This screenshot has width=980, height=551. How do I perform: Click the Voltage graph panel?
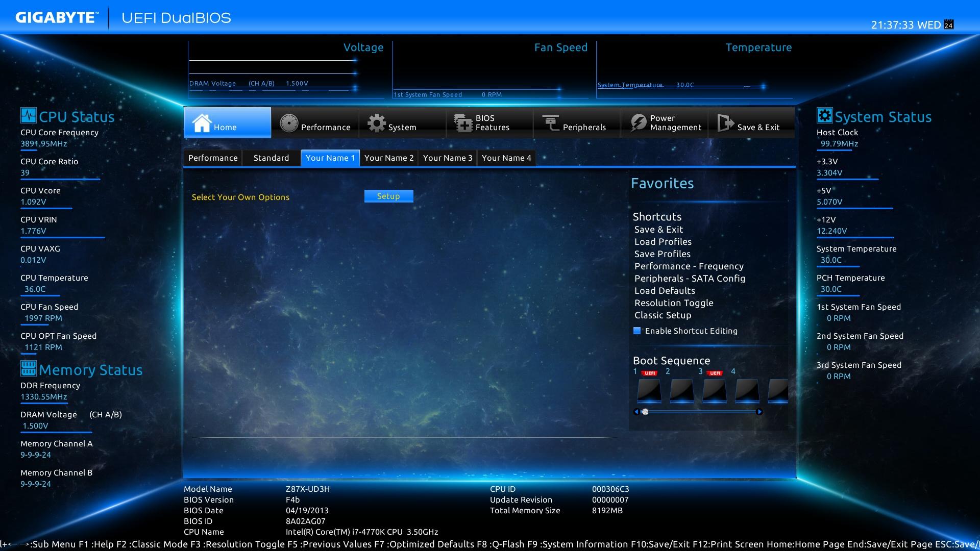[286, 70]
